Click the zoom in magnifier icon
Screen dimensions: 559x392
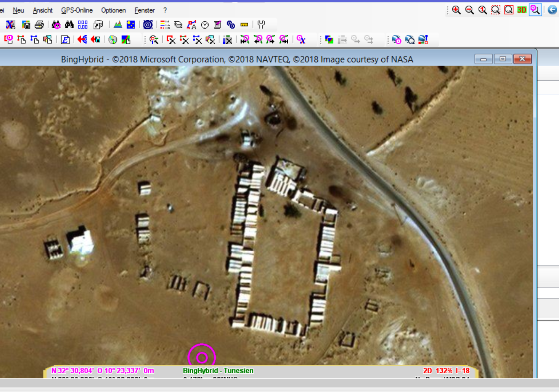point(456,10)
